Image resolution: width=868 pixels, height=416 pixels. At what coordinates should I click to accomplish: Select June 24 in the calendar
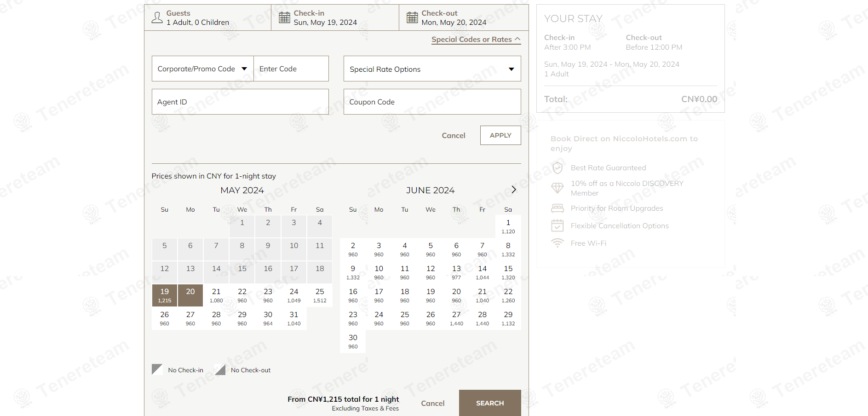click(x=379, y=318)
